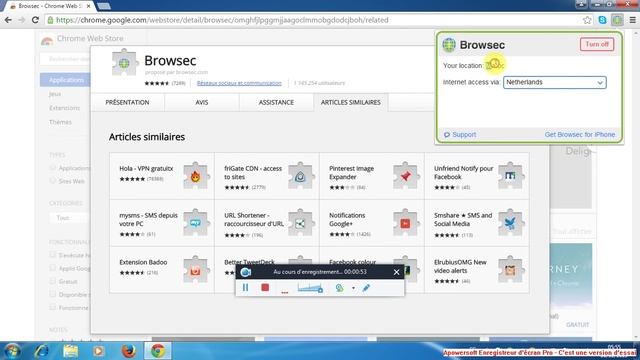Open the Chrome hamburger menu
Viewport: 640px width, 360px height.
(x=633, y=20)
